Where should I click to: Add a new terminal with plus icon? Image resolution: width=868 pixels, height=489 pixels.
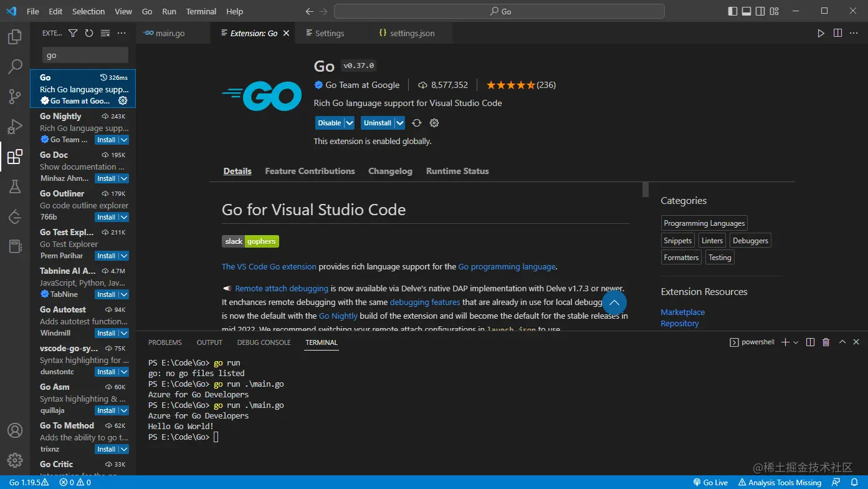(x=785, y=342)
